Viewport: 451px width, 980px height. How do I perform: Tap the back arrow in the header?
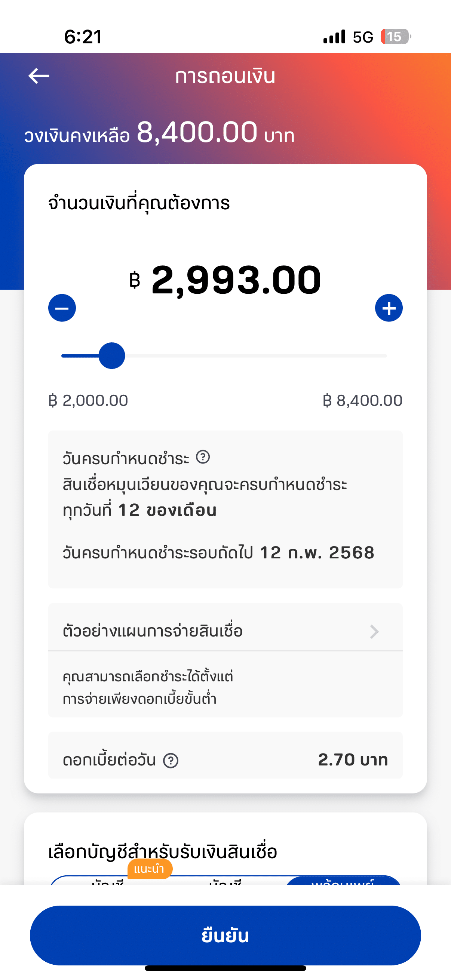(x=39, y=76)
